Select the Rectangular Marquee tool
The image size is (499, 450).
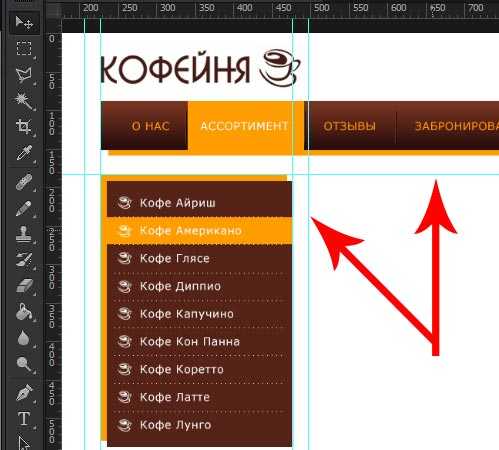(24, 49)
